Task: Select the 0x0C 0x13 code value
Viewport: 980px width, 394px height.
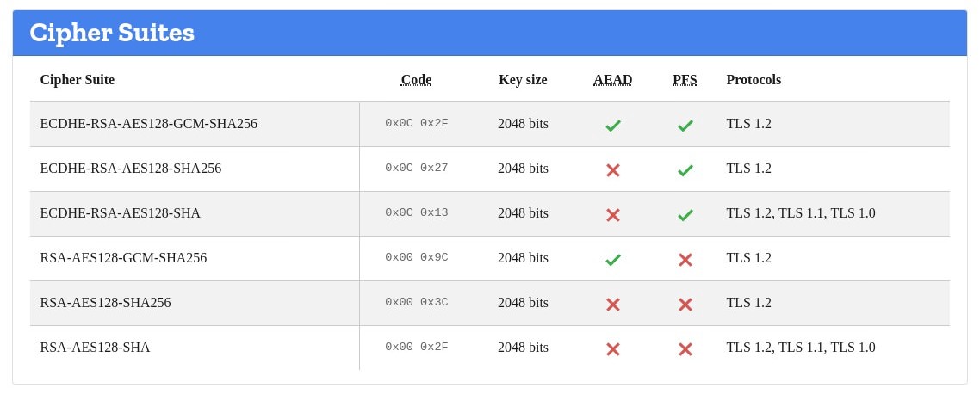Action: click(x=416, y=212)
